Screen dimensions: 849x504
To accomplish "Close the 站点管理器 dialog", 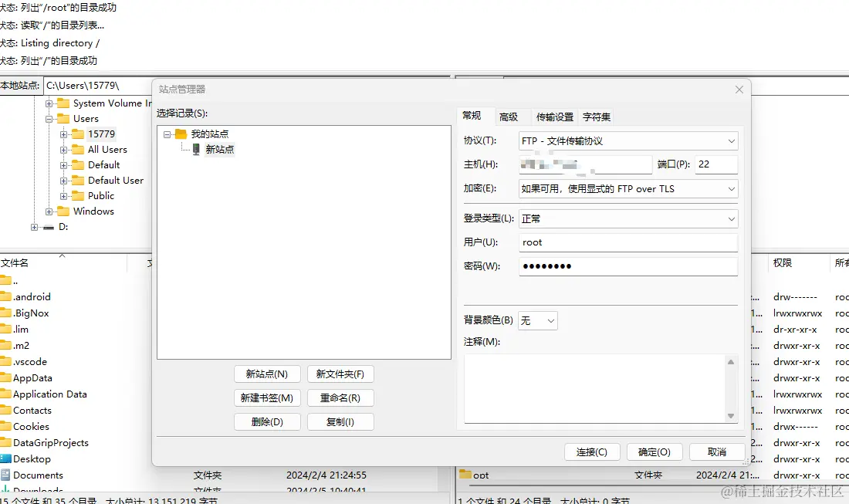I will (x=739, y=90).
